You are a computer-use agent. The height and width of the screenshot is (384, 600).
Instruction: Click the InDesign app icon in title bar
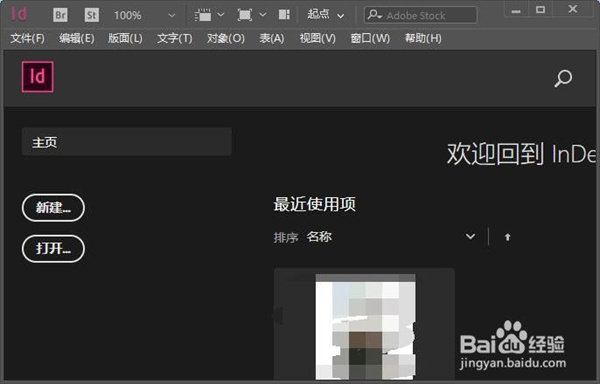(x=18, y=15)
